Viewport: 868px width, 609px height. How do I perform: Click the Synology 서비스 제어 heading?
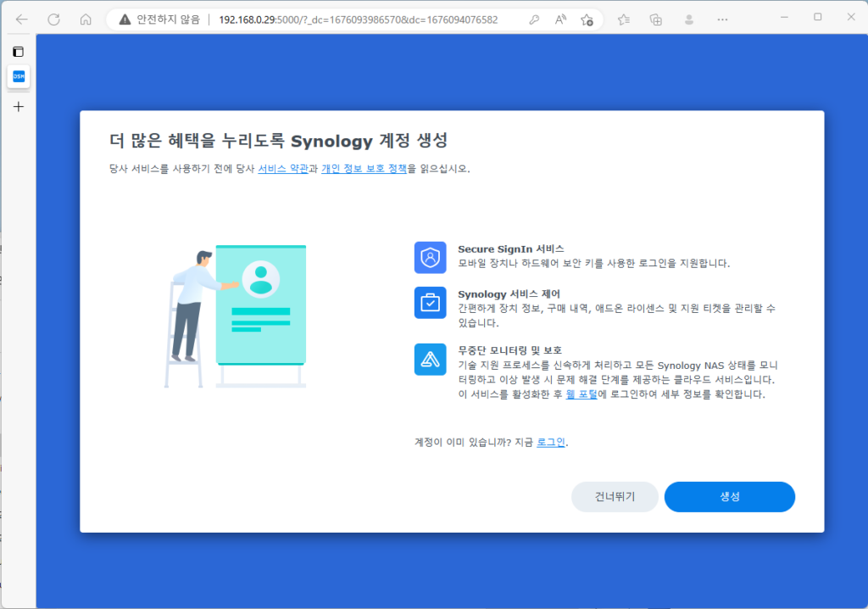pyautogui.click(x=509, y=293)
